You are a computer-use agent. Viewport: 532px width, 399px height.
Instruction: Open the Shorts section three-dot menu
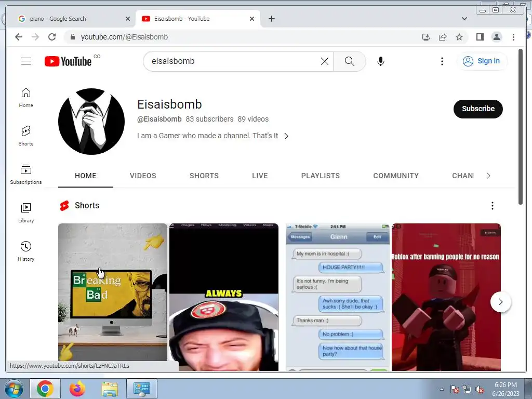tap(493, 206)
